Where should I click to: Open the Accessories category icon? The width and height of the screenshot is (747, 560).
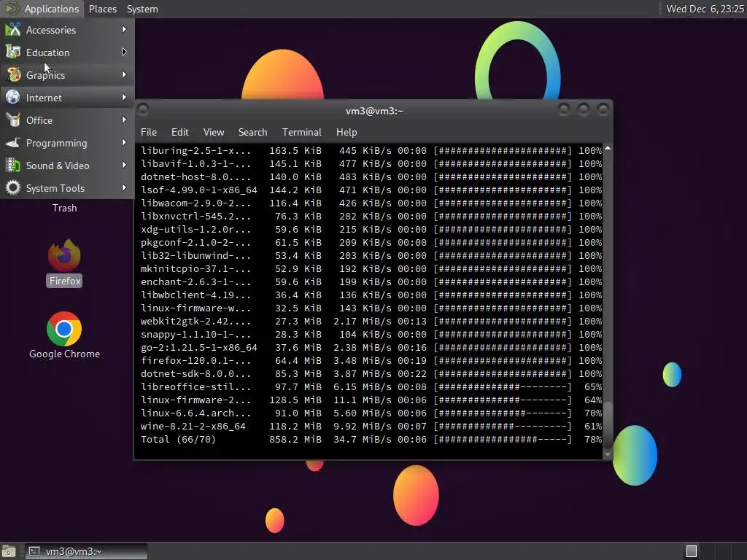(x=13, y=29)
